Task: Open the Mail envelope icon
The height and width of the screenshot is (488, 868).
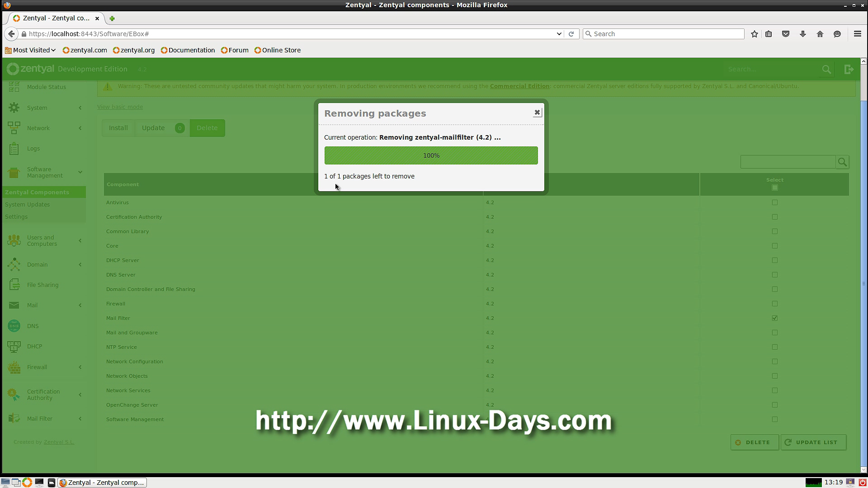Action: coord(14,305)
